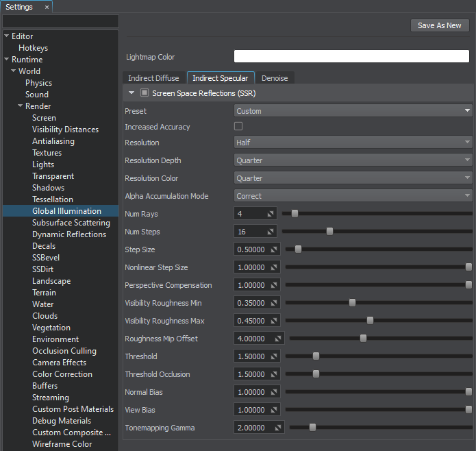The width and height of the screenshot is (476, 451).
Task: Close the Settings tab
Action: (x=47, y=8)
